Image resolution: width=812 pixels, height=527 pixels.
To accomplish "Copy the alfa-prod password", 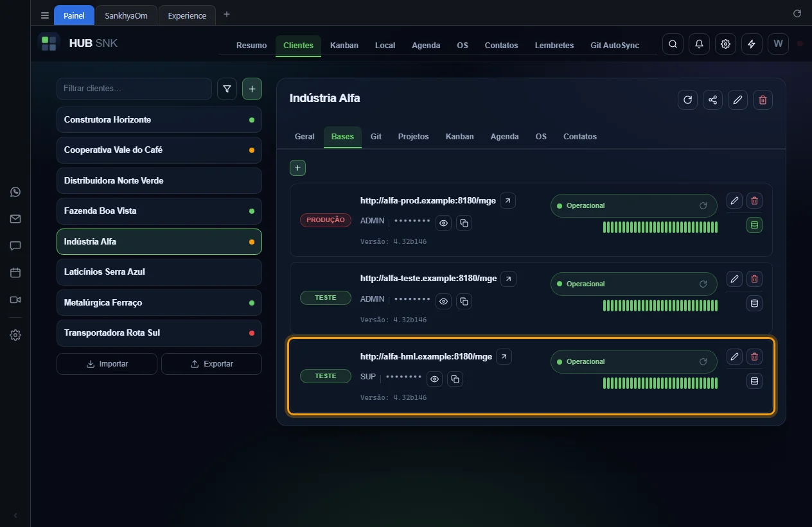I will (x=464, y=223).
